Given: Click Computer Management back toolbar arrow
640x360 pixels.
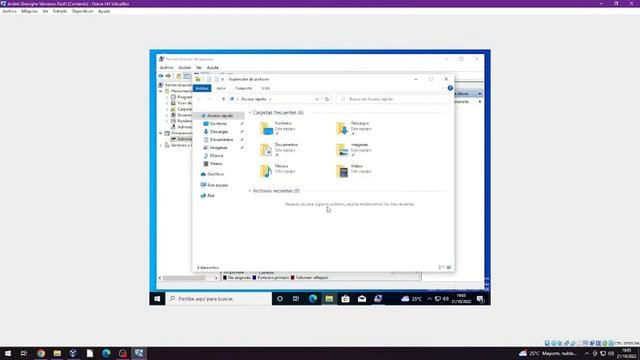Looking at the screenshot, I should pos(161,76).
